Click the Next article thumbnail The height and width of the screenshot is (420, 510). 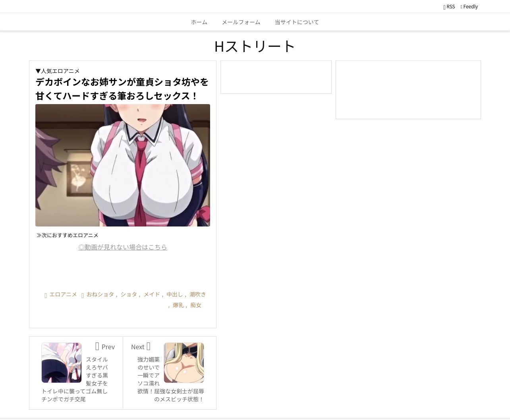coord(184,363)
